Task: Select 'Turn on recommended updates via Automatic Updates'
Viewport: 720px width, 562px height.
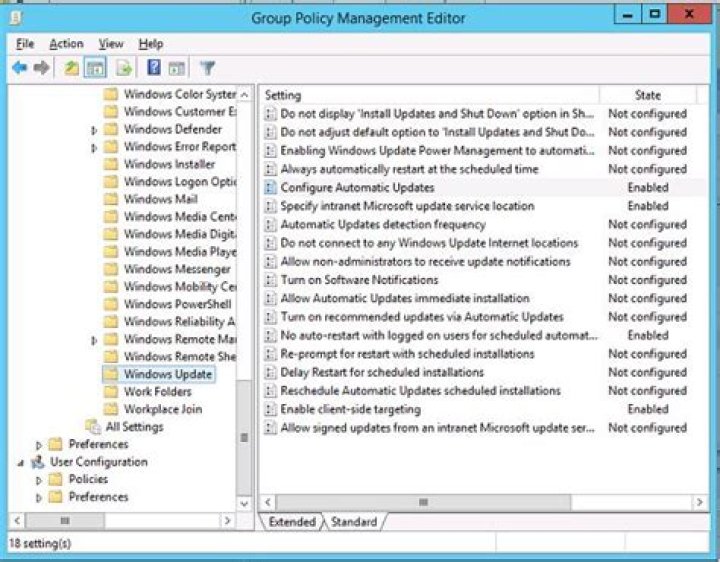Action: (422, 317)
